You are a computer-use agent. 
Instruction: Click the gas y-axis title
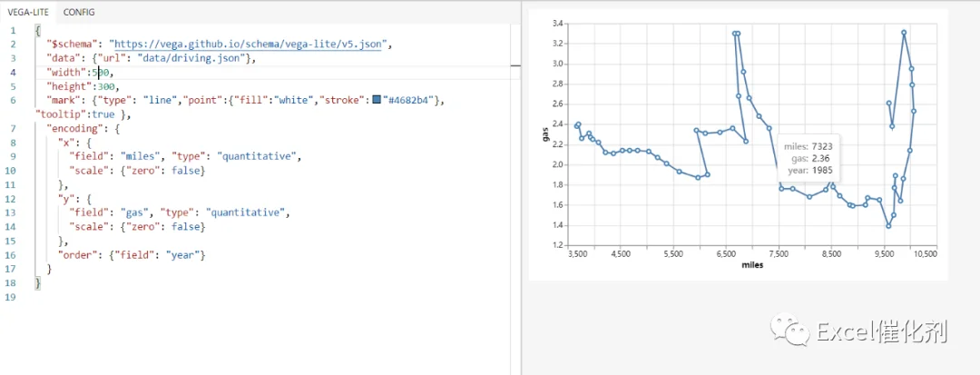[545, 134]
